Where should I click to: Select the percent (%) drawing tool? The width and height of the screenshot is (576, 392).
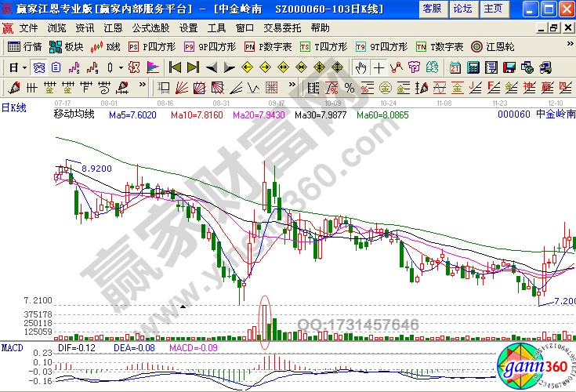tap(349, 86)
